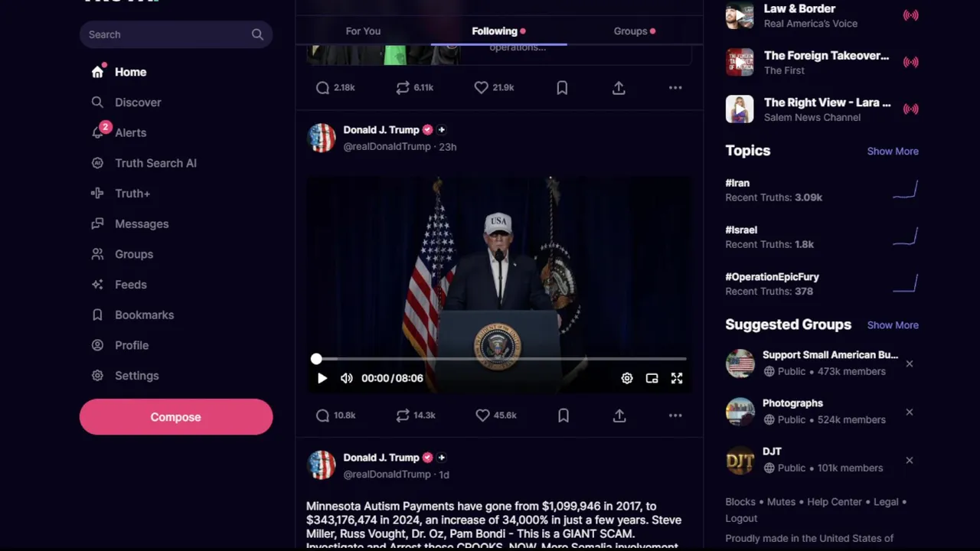
Task: Open Profile in sidebar
Action: pyautogui.click(x=120, y=345)
